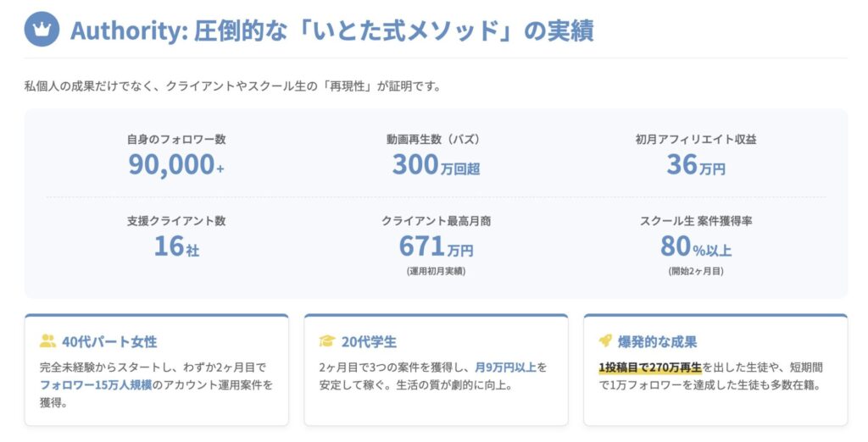Click the (開始2ヶ月目) note under 80%以上
The height and width of the screenshot is (442, 868).
click(695, 271)
